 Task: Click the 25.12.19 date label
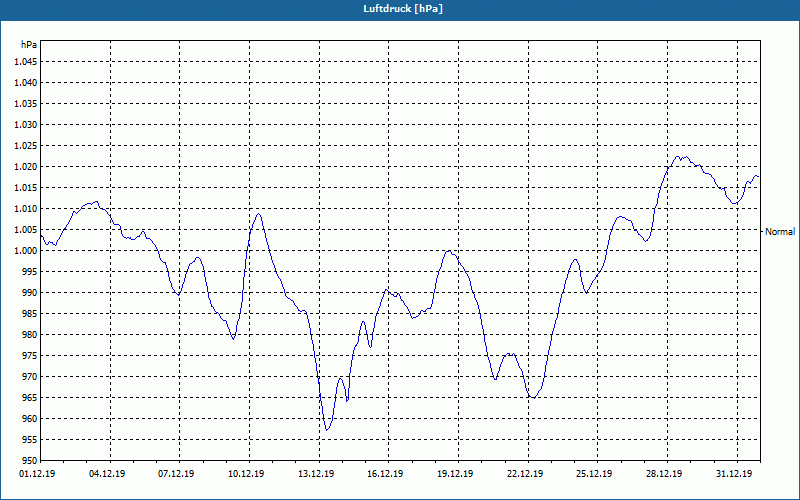pos(595,474)
